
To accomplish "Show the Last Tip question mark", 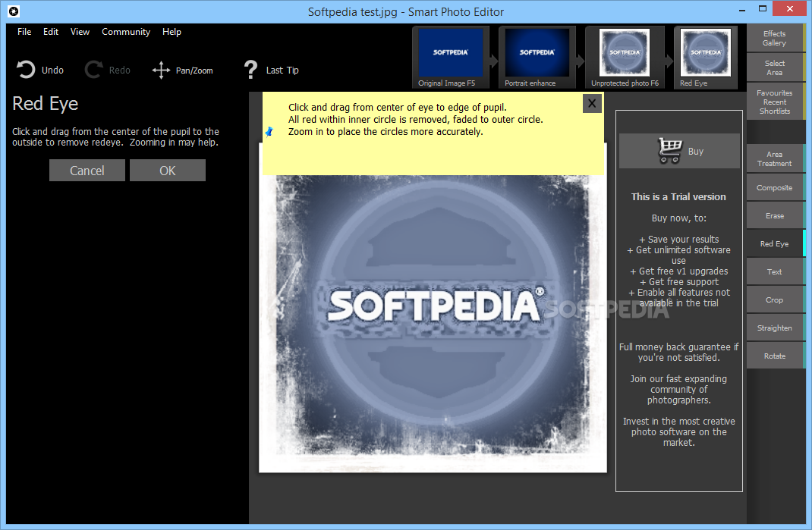I will pyautogui.click(x=250, y=69).
